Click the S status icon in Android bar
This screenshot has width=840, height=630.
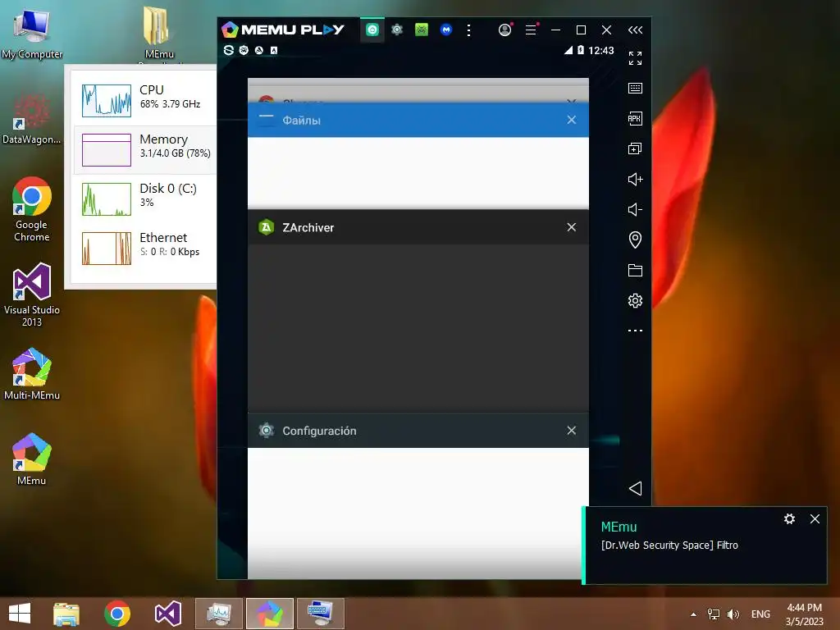(x=229, y=50)
